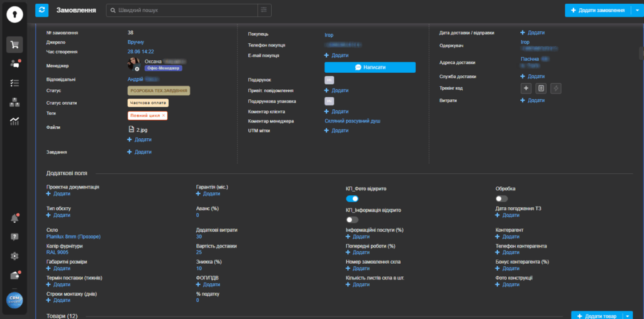Viewport: 644px width, 319px height.
Task: Click the document icon next to tracking code
Action: pyautogui.click(x=541, y=89)
